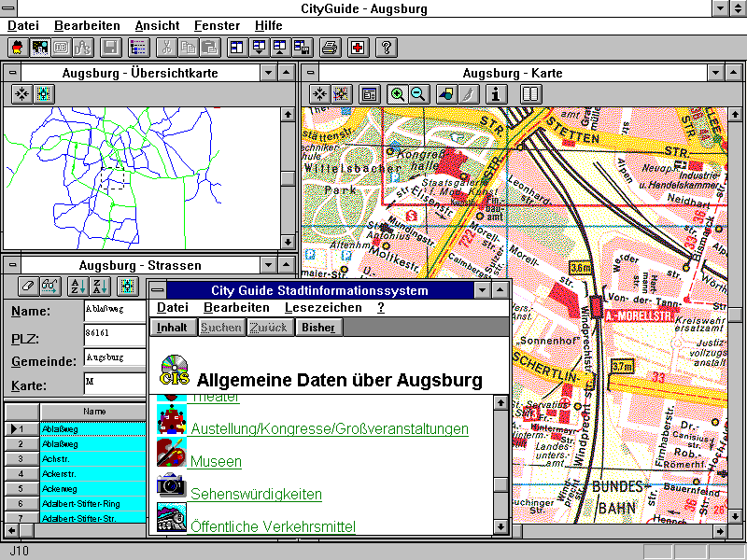Image resolution: width=747 pixels, height=560 pixels.
Task: Open the map info 'i' button
Action: [x=496, y=94]
